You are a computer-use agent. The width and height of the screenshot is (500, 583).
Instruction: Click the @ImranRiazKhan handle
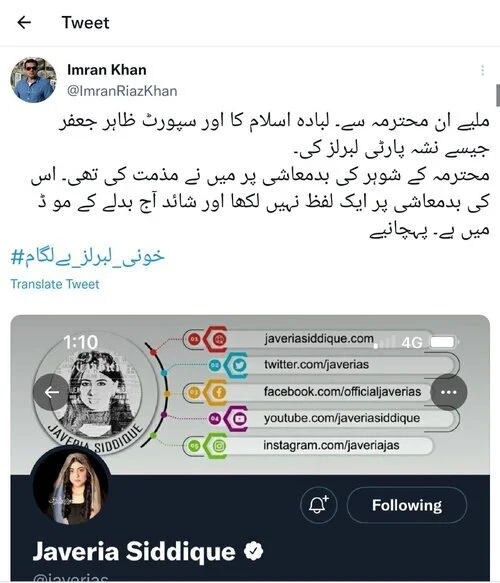[122, 91]
